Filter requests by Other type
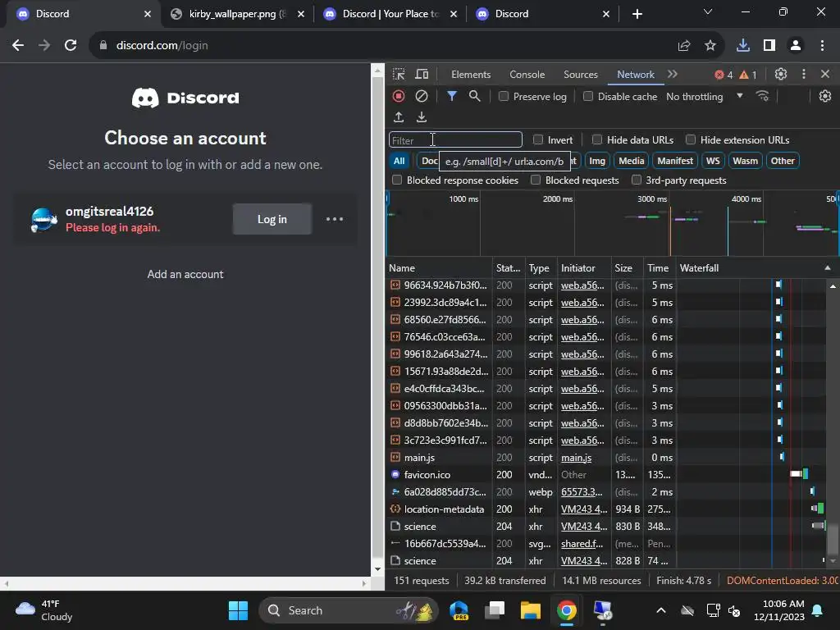The width and height of the screenshot is (840, 630). tap(782, 161)
